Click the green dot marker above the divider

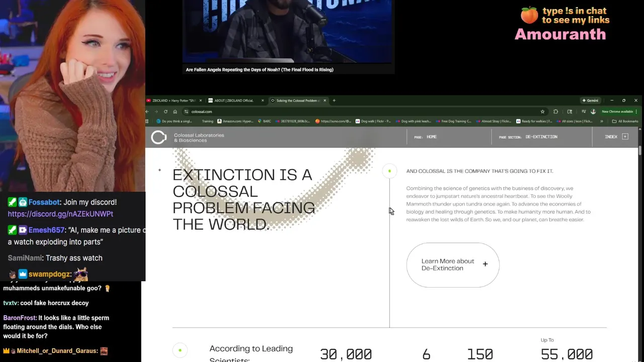click(x=389, y=171)
